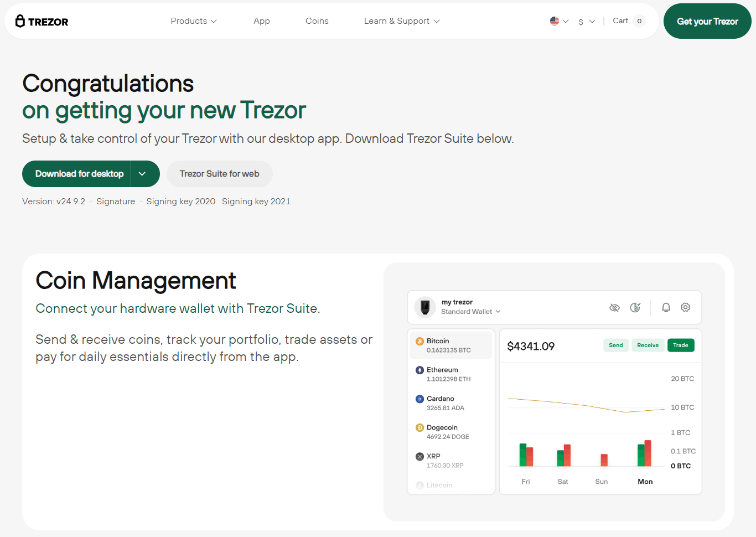The height and width of the screenshot is (537, 756).
Task: Click Get your Trezor button
Action: point(707,22)
